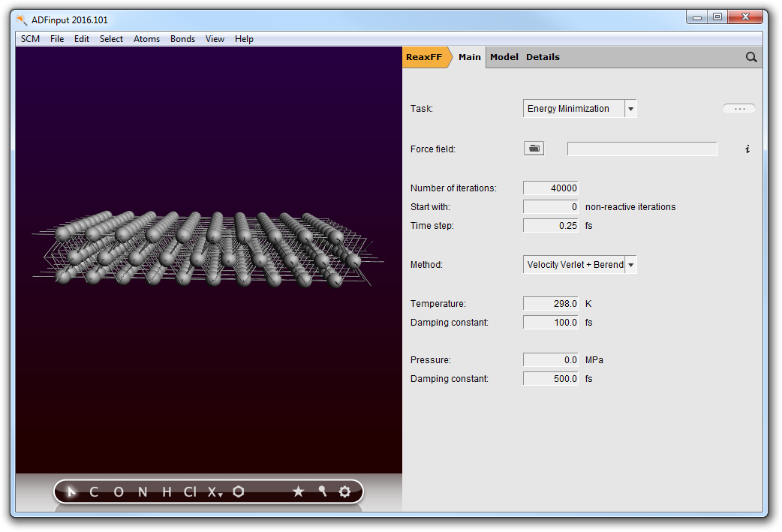This screenshot has height=532, width=782.
Task: Click the Pressure value field
Action: click(551, 360)
